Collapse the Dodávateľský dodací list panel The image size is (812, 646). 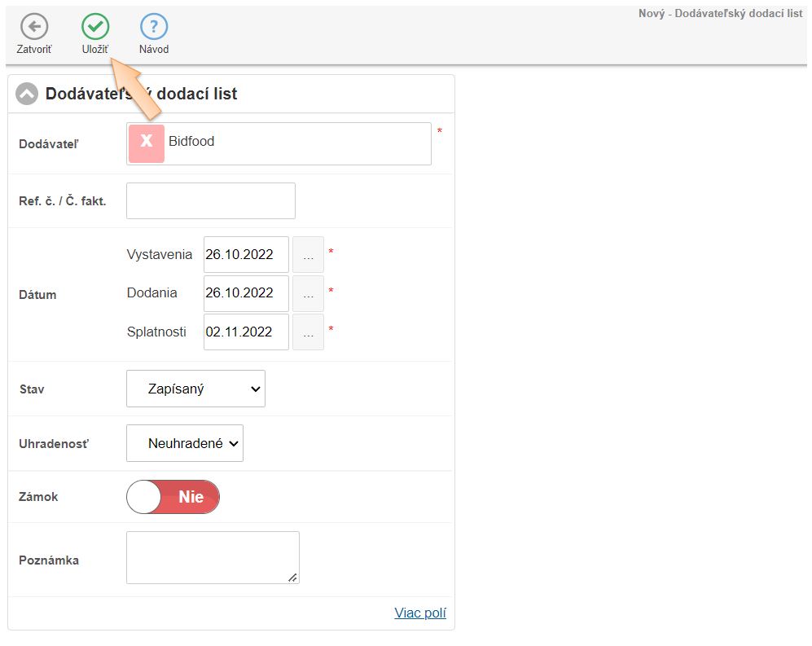point(27,94)
